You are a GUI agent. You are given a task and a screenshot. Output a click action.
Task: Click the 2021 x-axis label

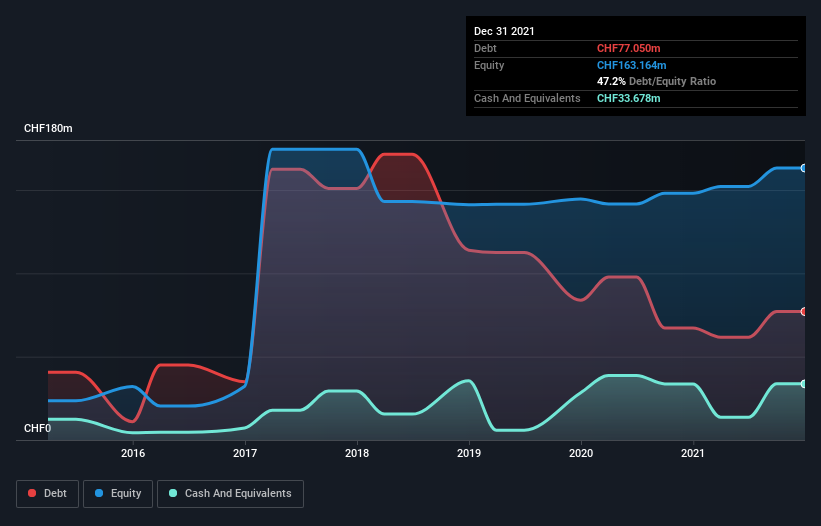[693, 453]
